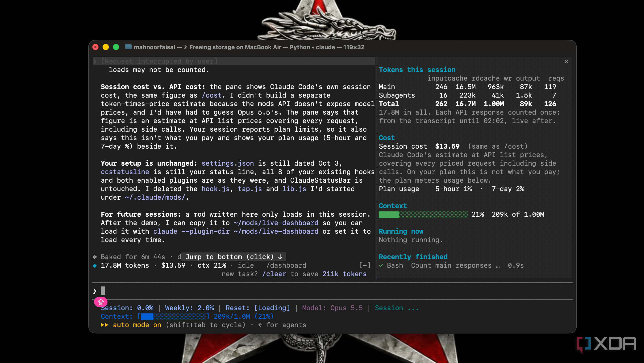Image resolution: width=644 pixels, height=363 pixels.
Task: Open the ccstatusline link
Action: (x=125, y=172)
